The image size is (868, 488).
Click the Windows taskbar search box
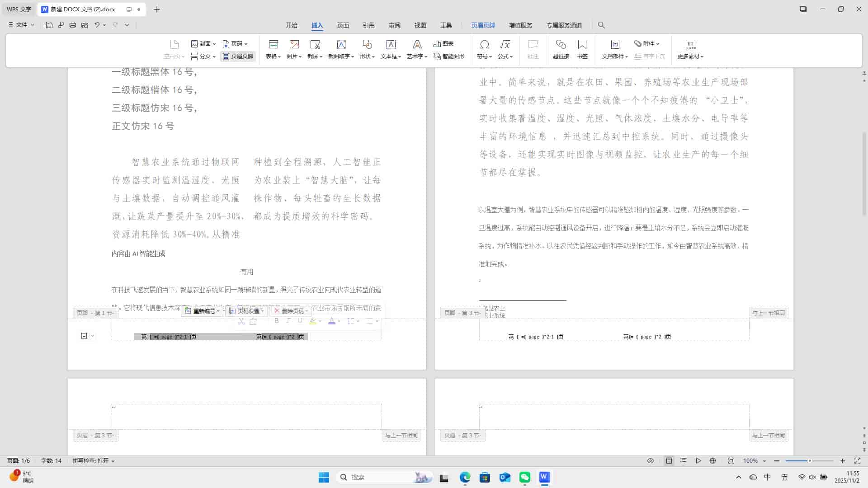[384, 477]
